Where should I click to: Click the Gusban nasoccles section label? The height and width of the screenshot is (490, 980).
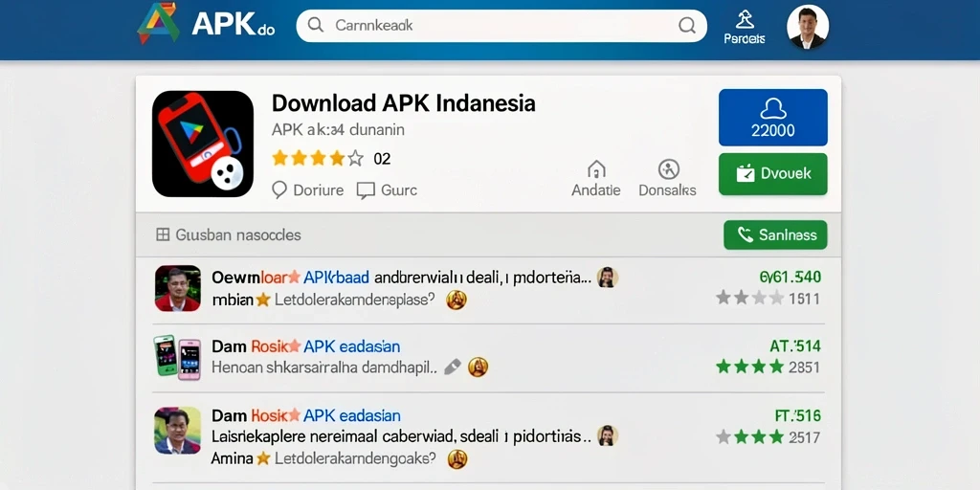(238, 235)
